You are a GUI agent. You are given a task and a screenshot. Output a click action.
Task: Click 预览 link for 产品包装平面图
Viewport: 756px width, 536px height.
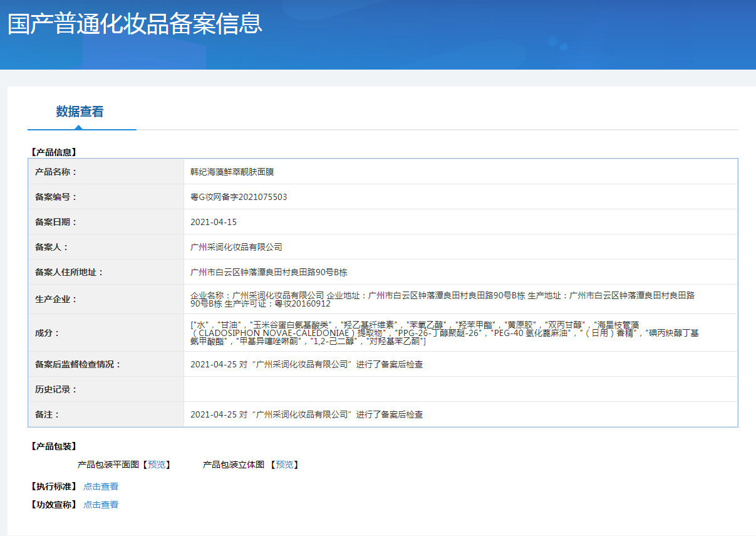point(157,465)
